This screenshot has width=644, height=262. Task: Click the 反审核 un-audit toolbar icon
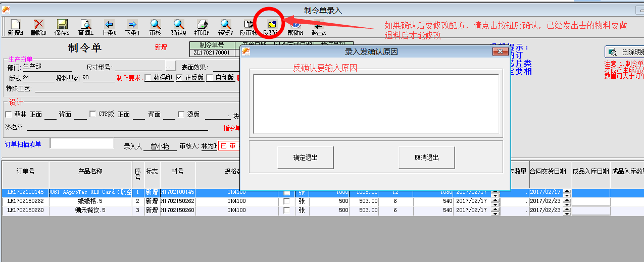pyautogui.click(x=249, y=28)
